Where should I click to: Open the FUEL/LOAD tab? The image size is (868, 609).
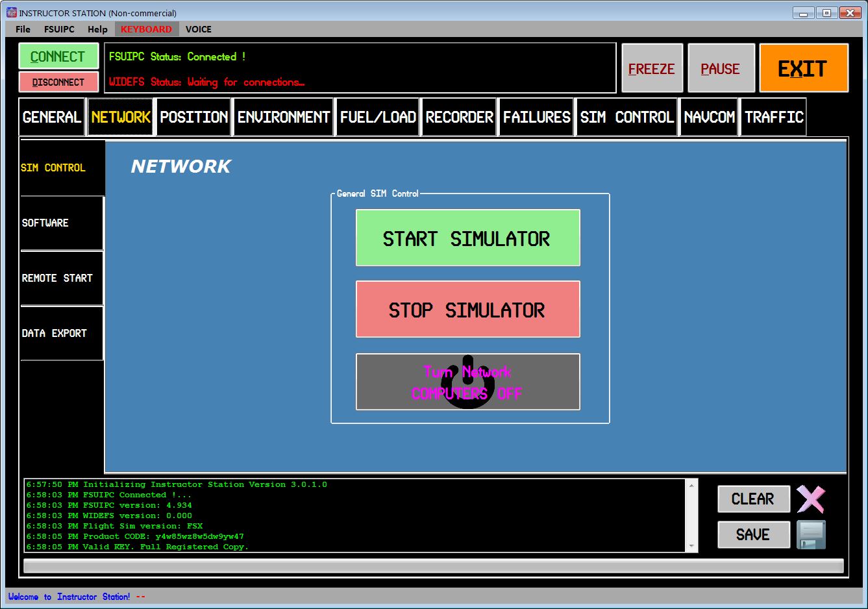(378, 117)
